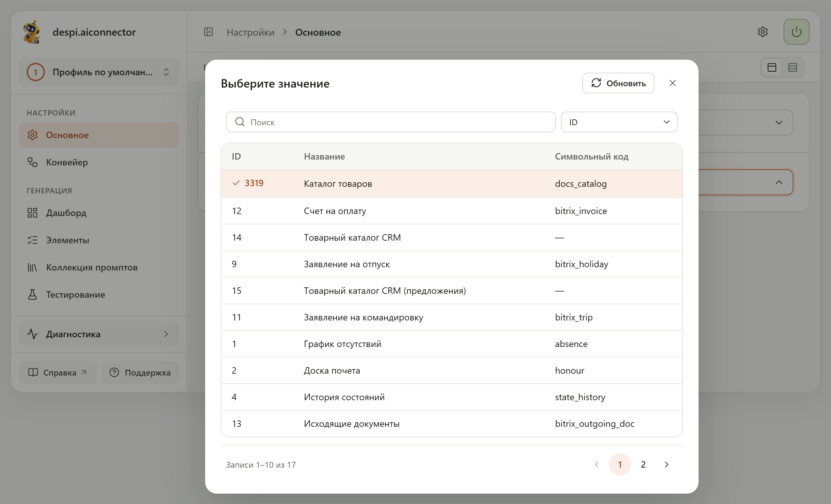The width and height of the screenshot is (831, 504).
Task: Click Настройки breadcrumb link
Action: pos(250,32)
